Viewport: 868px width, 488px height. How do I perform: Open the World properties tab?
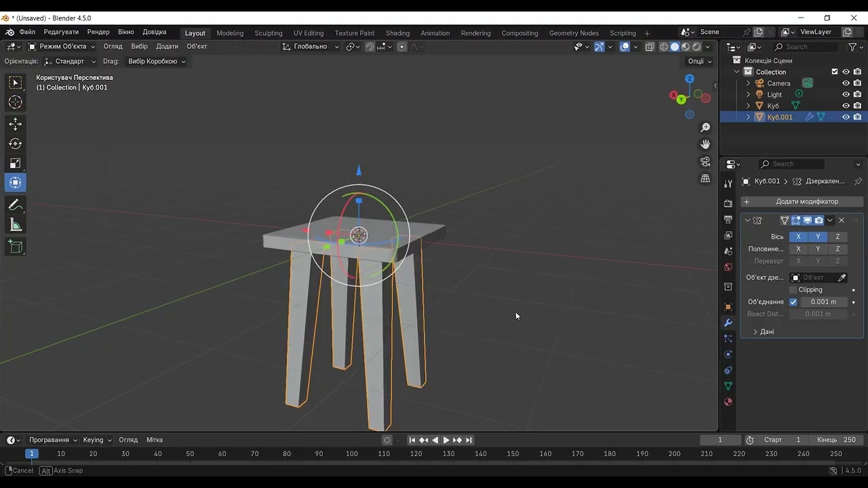coord(728,267)
